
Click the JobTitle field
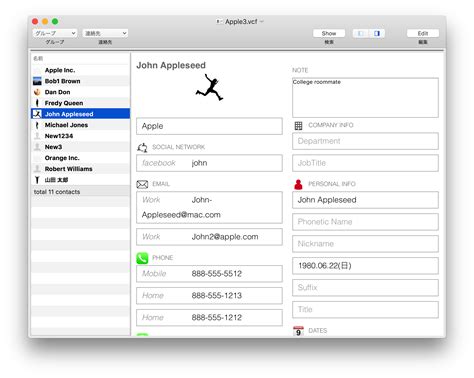365,163
